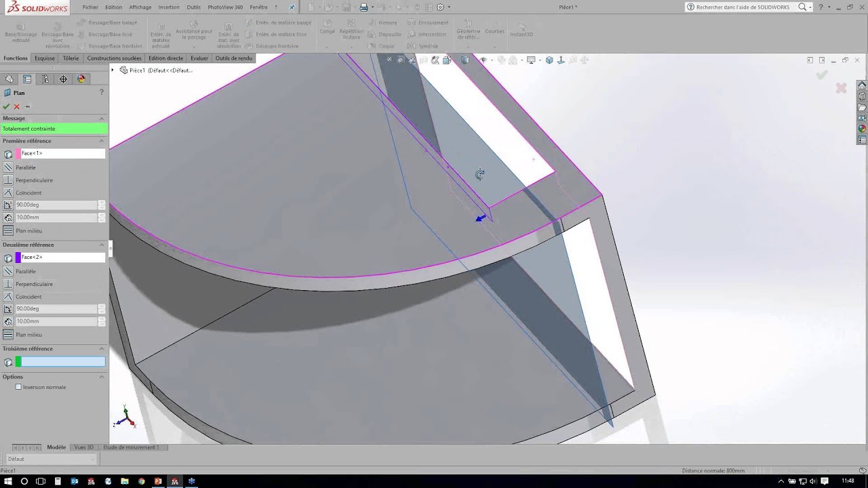Switch to the Tôlerie ribbon tab
The width and height of the screenshot is (868, 488).
click(71, 58)
